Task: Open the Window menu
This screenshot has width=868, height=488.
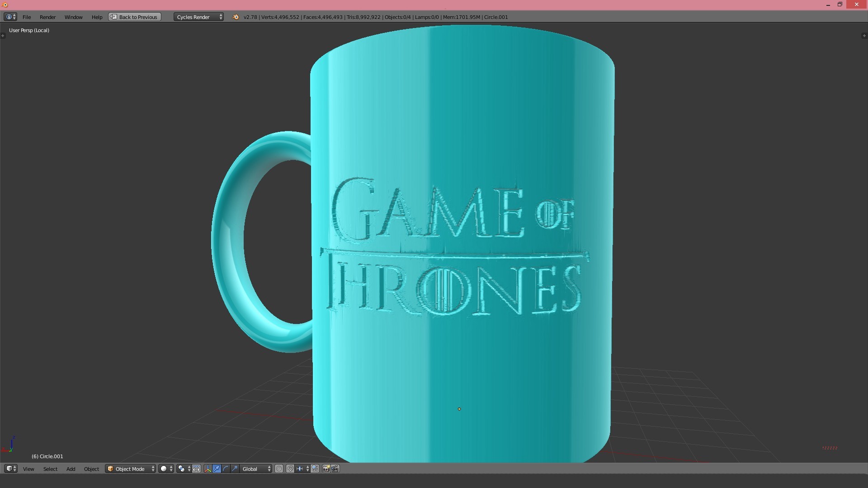Action: click(73, 17)
